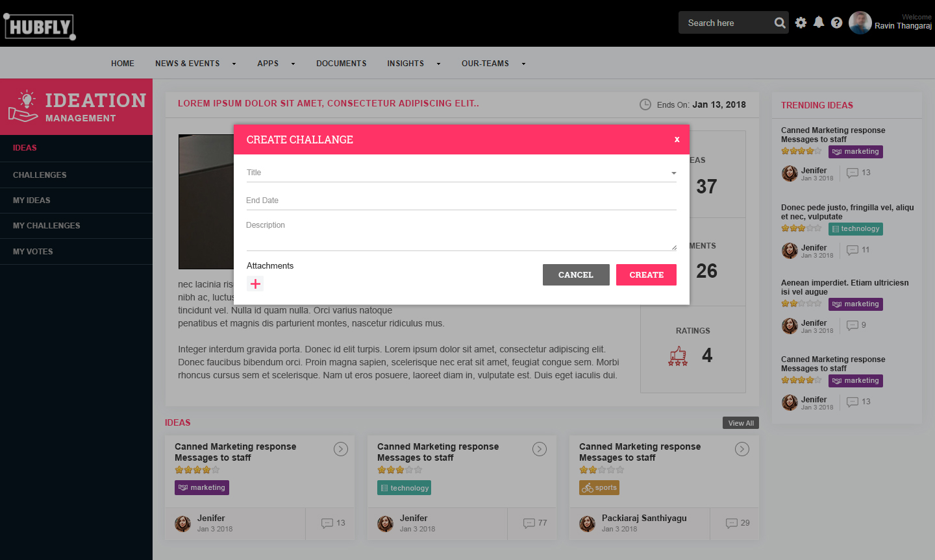Open the settings gear icon
The height and width of the screenshot is (560, 935).
click(801, 23)
